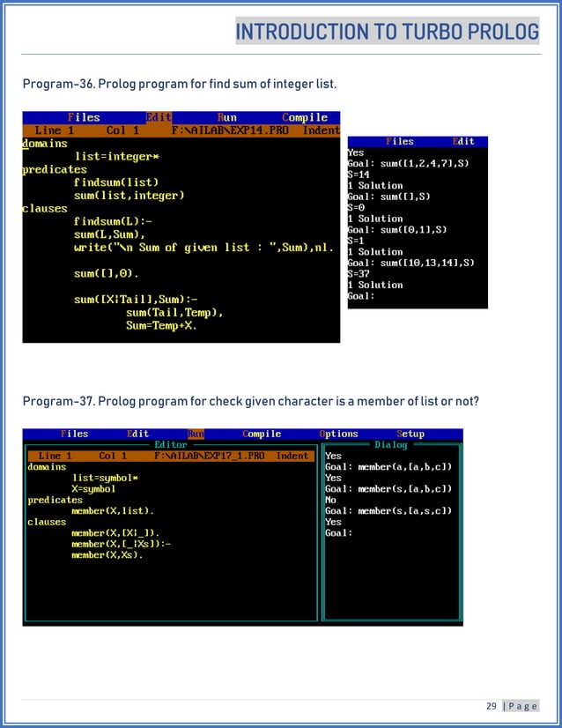
Task: Click the sum(list,integer) predicate line
Action: point(129,196)
